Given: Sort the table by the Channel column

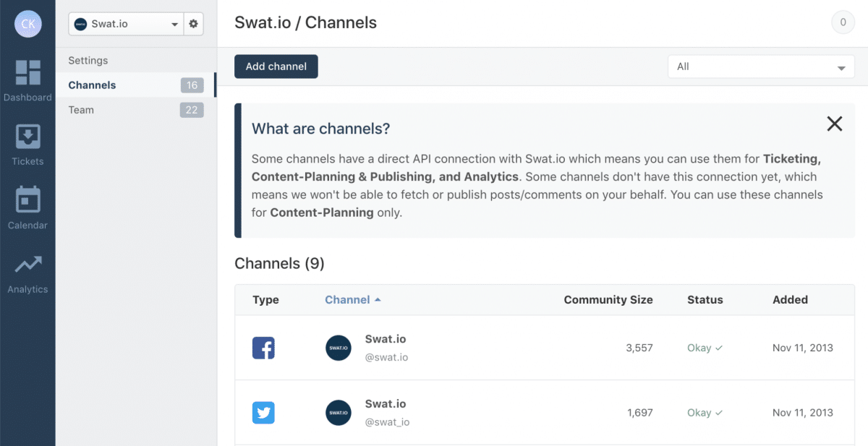Looking at the screenshot, I should click(353, 300).
